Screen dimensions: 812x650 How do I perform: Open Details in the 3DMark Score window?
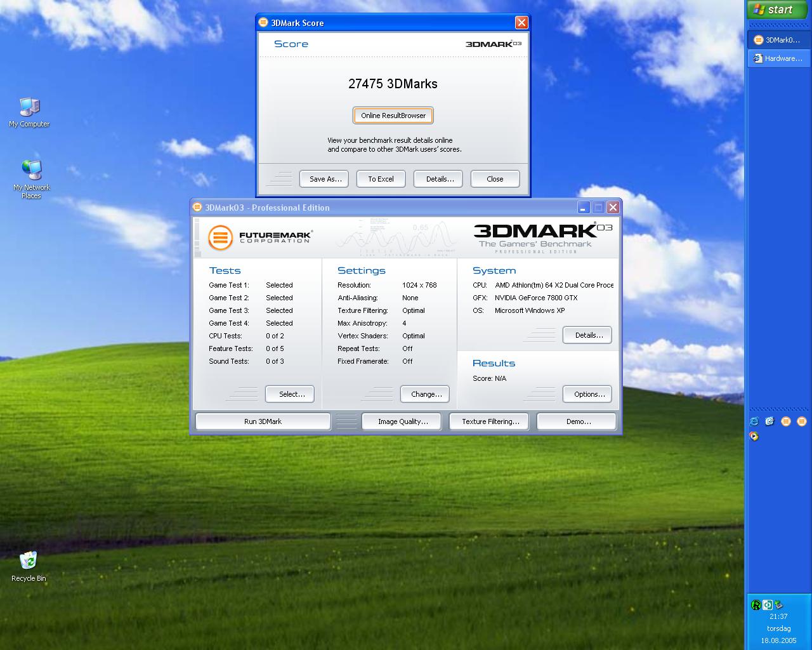(438, 179)
